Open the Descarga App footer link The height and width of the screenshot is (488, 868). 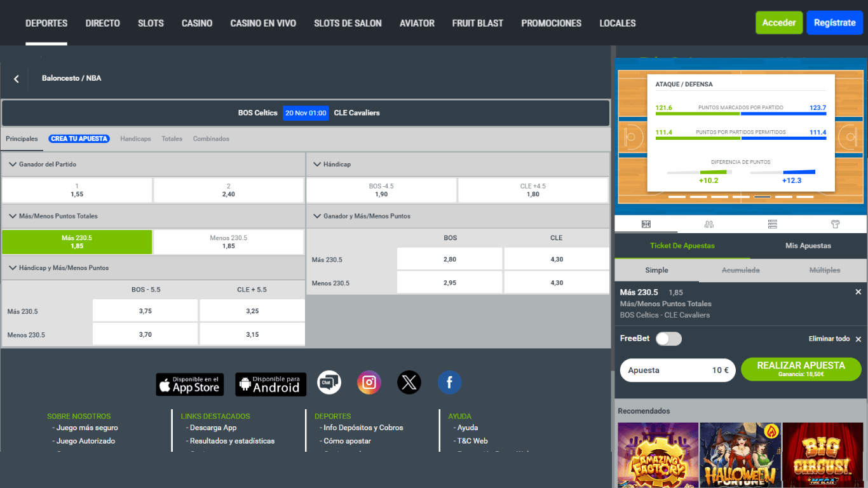[x=213, y=428]
